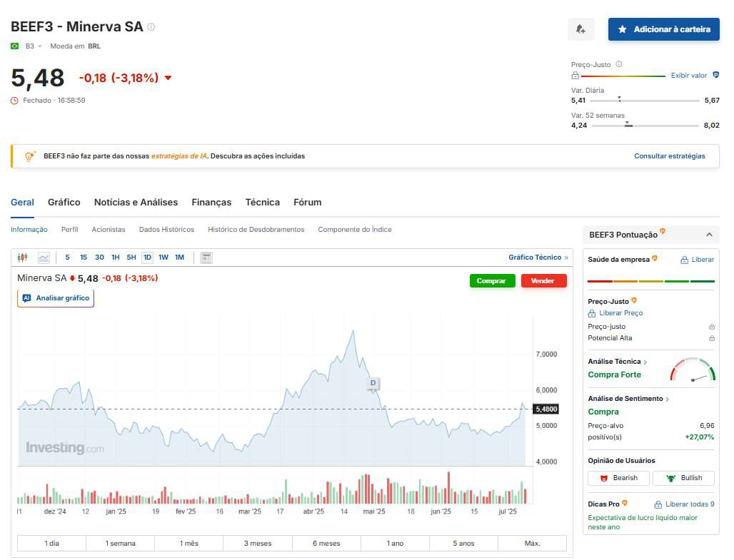This screenshot has width=734, height=560.
Task: Select the 1M chart interval
Action: click(179, 258)
